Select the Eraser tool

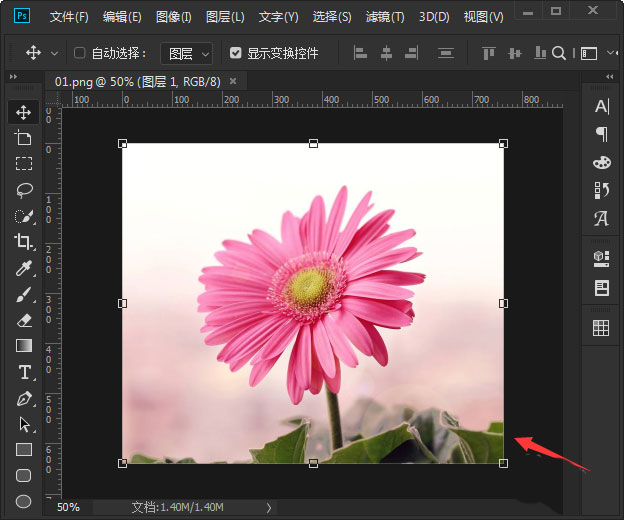pos(23,320)
